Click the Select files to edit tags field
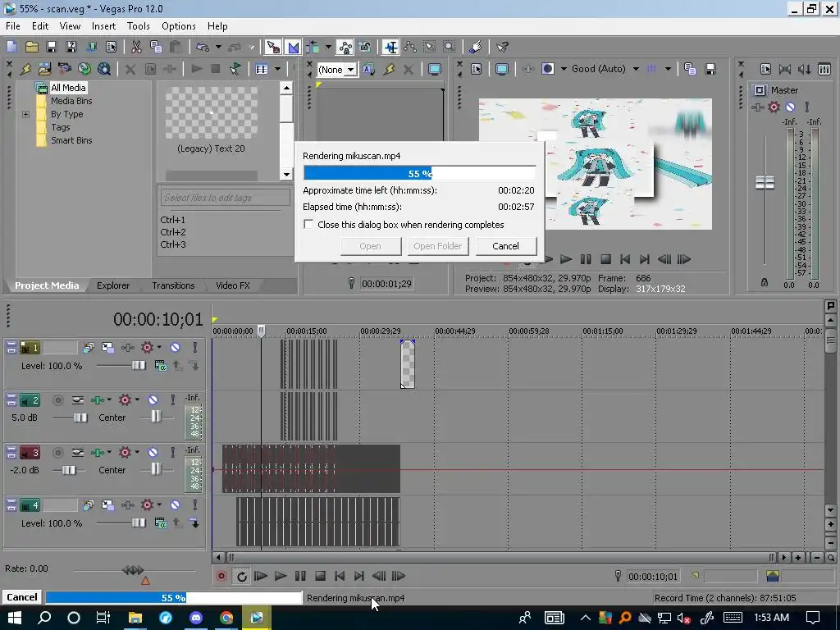840x630 pixels. 225,198
